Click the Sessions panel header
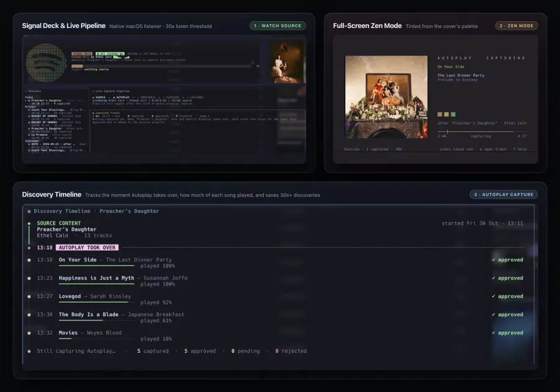 33,91
